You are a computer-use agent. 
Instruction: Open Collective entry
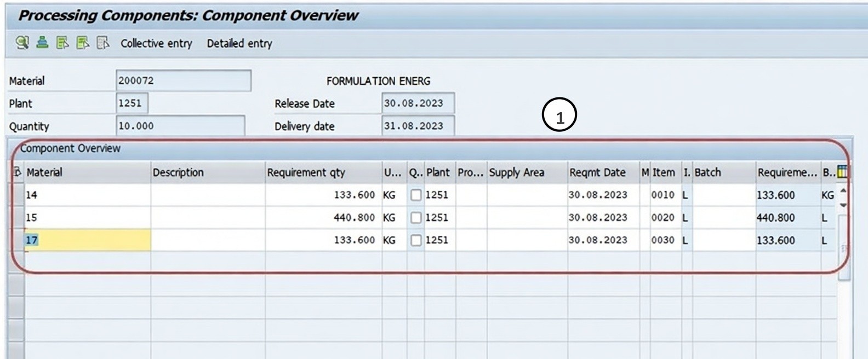pos(156,43)
